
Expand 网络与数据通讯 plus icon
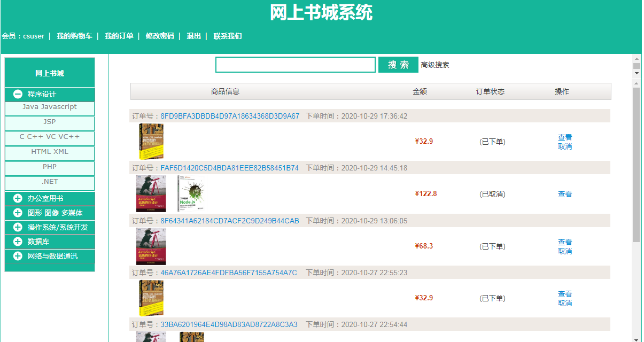coord(18,256)
